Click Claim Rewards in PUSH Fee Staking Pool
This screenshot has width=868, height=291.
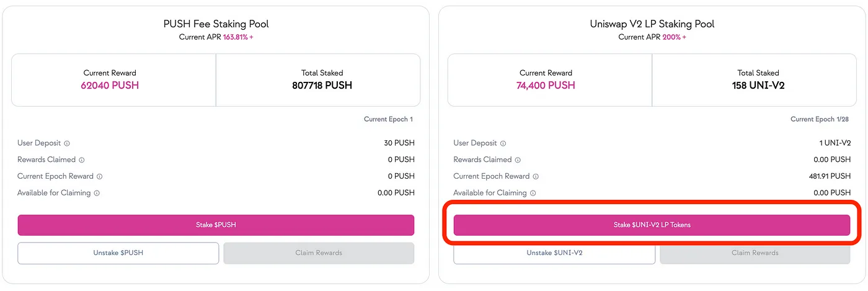[319, 253]
